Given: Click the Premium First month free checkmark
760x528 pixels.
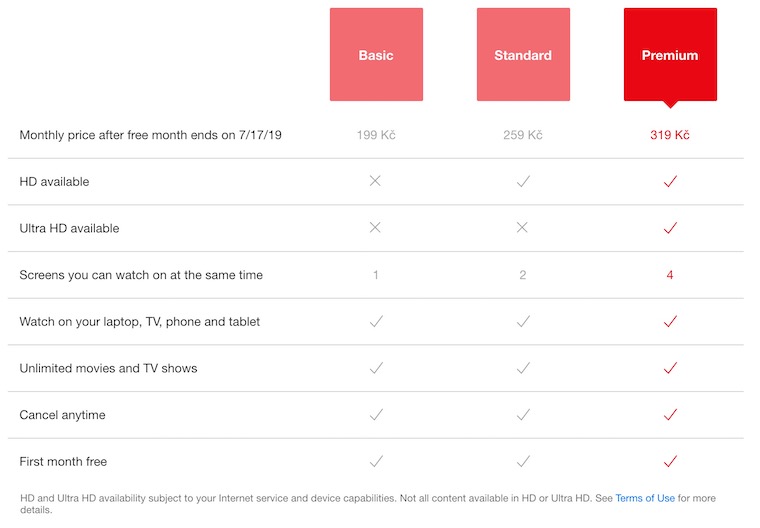Looking at the screenshot, I should [670, 462].
